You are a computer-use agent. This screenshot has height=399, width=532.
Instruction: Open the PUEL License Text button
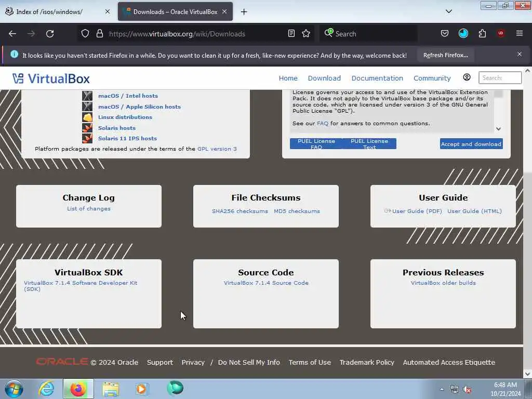coord(369,144)
